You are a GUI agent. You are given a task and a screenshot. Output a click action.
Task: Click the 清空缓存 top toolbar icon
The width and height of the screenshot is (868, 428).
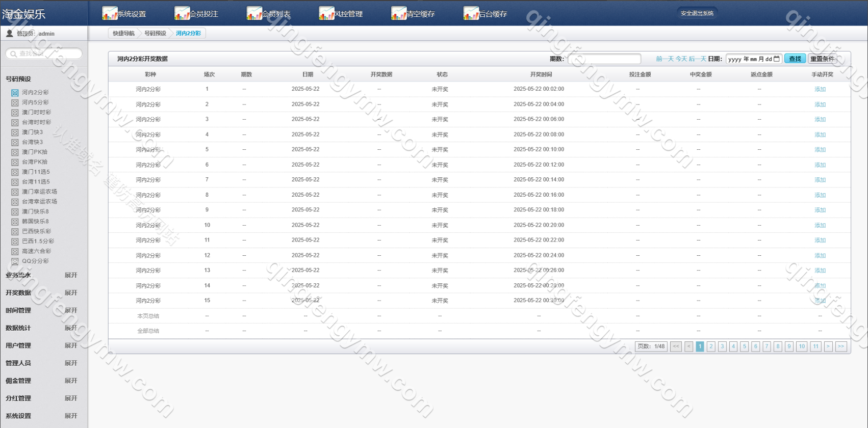click(399, 13)
